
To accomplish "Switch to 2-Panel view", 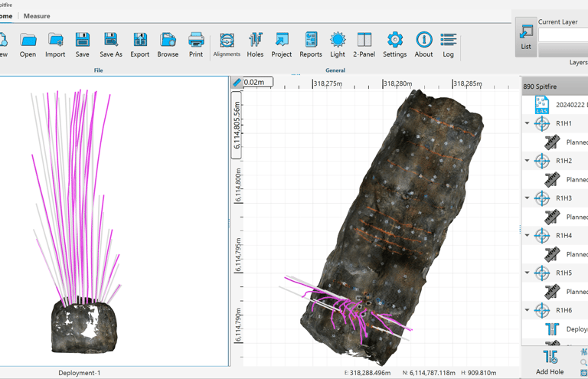I will 364,44.
